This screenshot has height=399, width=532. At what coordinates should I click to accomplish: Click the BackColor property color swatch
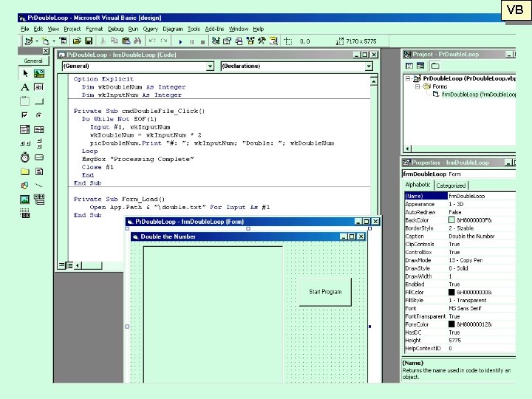pos(451,220)
